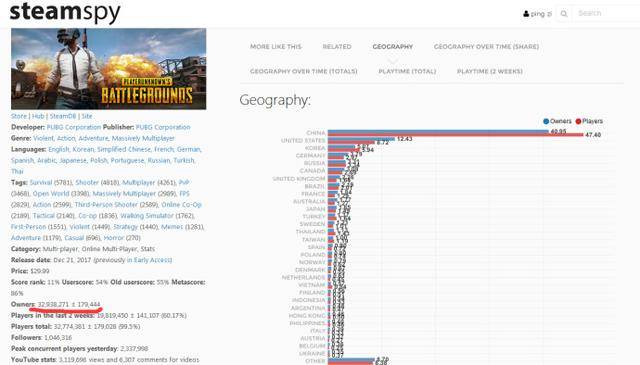Click the CHINA bar in chart
This screenshot has height=365, width=640.
[x=456, y=133]
